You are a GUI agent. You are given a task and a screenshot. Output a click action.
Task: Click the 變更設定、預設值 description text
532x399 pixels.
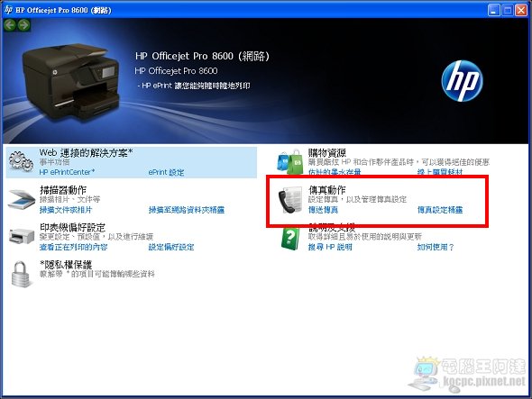[96, 237]
